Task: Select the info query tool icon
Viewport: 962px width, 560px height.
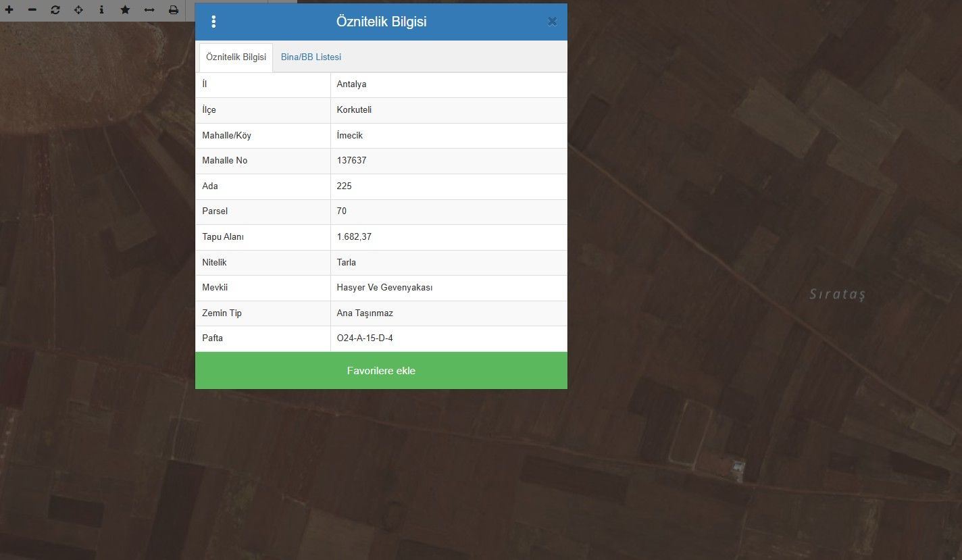Action: [101, 10]
